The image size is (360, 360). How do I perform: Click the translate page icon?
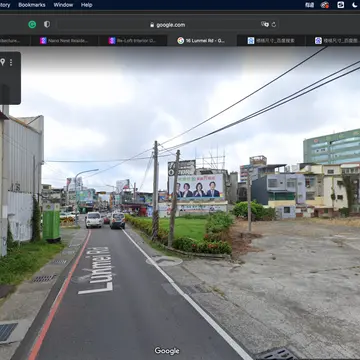(x=265, y=24)
